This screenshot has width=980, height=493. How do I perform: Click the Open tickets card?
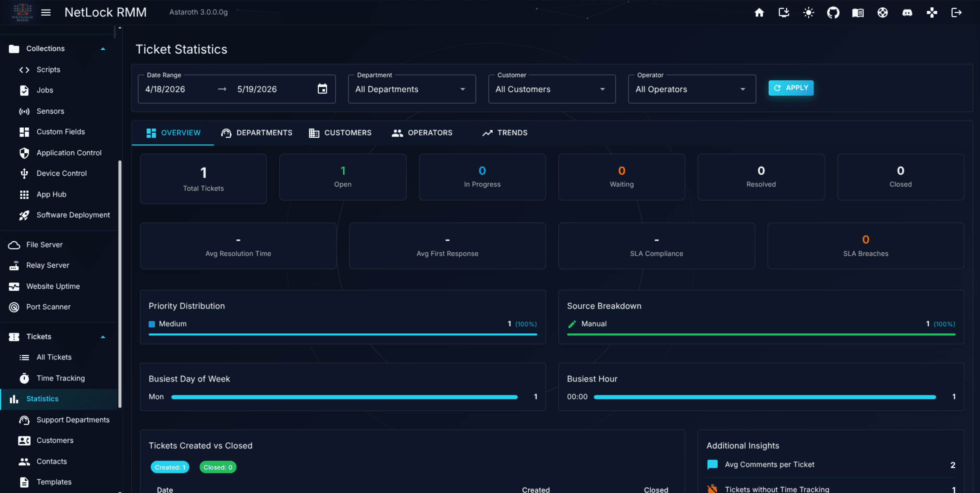tap(343, 177)
